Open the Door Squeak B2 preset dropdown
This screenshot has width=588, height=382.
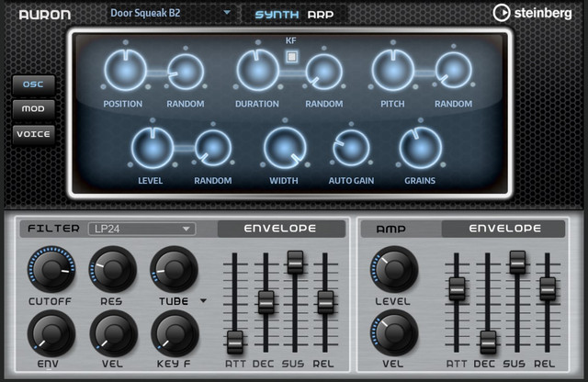tap(170, 13)
